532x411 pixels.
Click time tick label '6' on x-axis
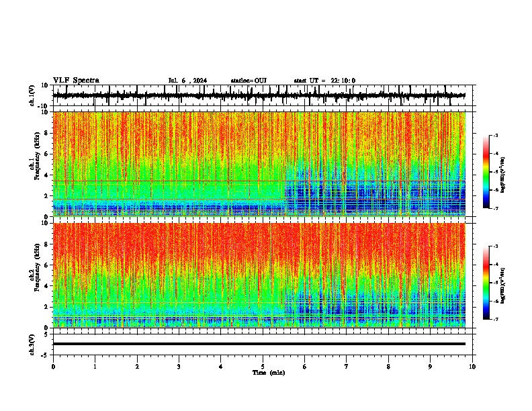(305, 367)
